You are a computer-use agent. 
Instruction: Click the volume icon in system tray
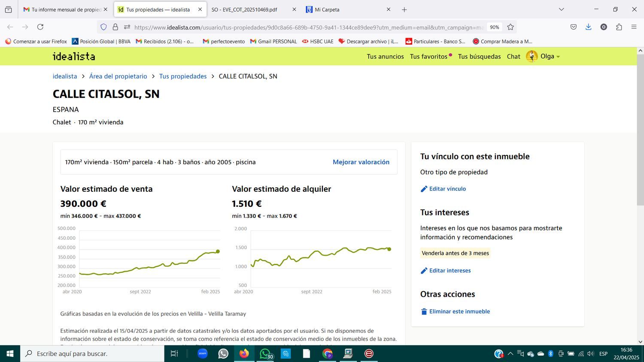click(590, 353)
